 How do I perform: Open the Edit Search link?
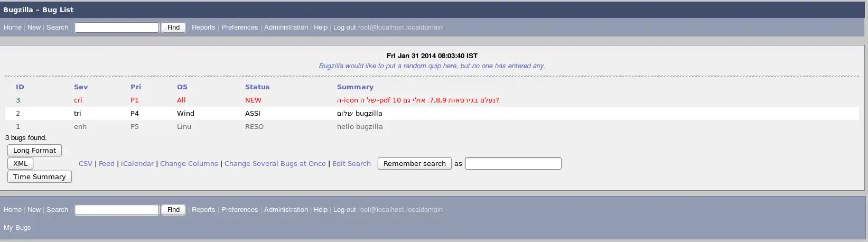[x=351, y=164]
